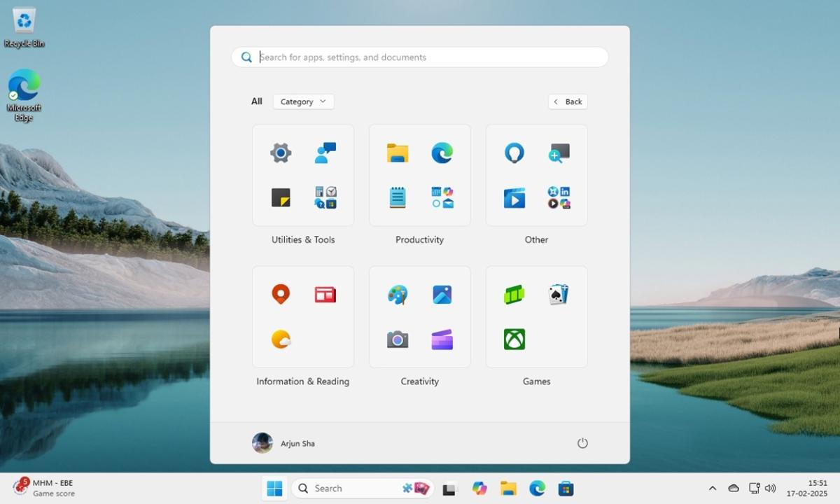Open Settings from Utilities & Tools

[280, 153]
